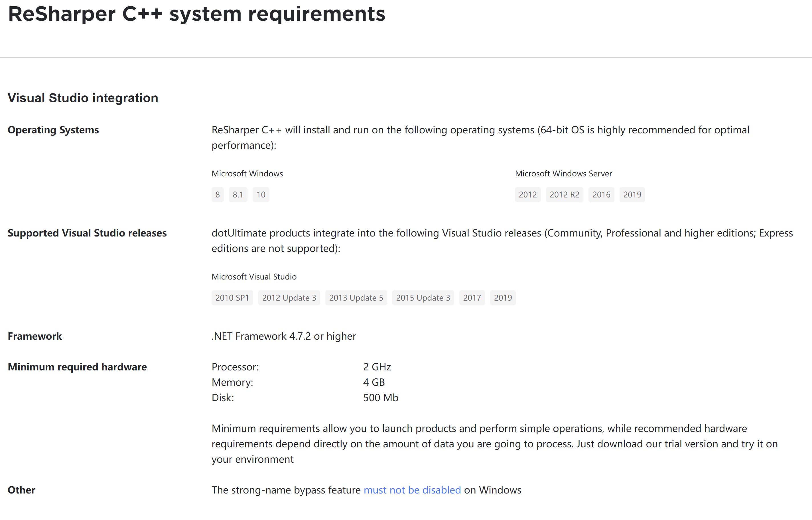Click the Windows 10 version tag
812x520 pixels.
pos(261,195)
